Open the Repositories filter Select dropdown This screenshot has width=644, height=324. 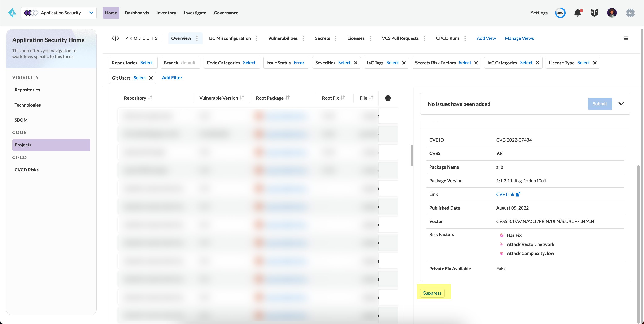147,63
